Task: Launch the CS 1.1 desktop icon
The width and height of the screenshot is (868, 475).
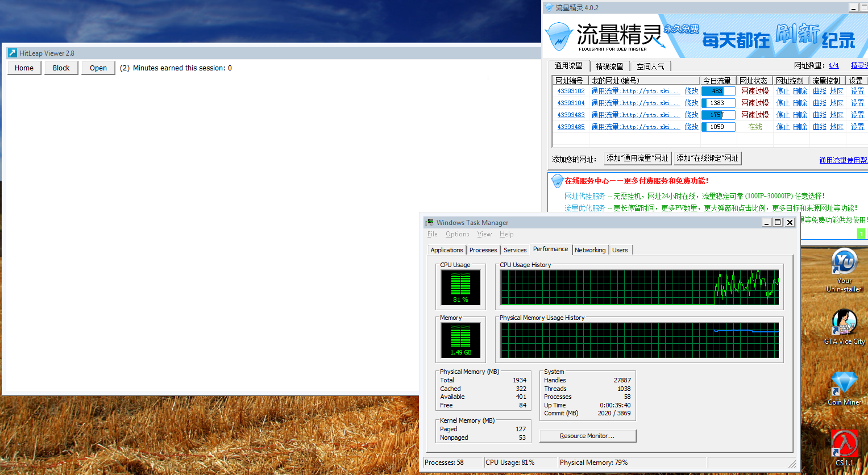Action: (x=845, y=448)
